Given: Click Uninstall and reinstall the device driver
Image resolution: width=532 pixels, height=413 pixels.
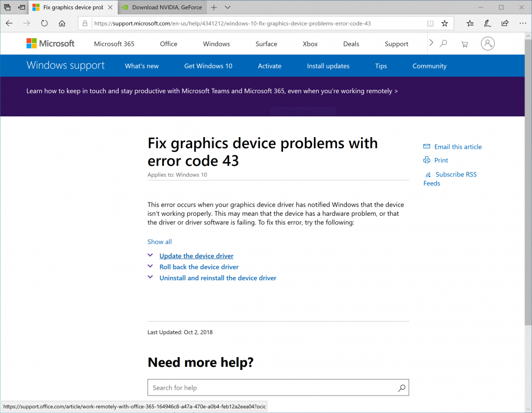Looking at the screenshot, I should point(218,278).
